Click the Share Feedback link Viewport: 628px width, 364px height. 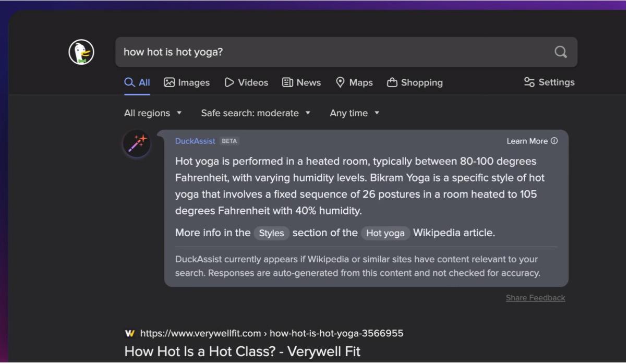(x=535, y=298)
